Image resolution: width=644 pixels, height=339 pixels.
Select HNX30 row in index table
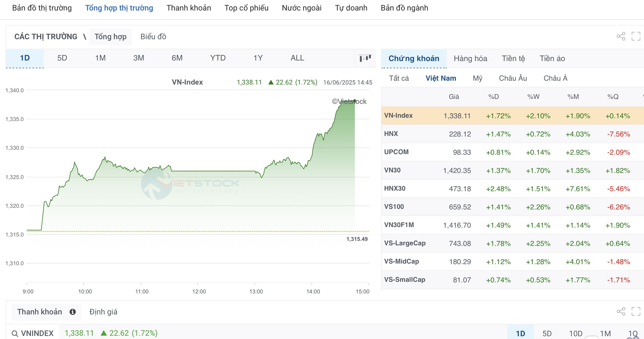395,188
